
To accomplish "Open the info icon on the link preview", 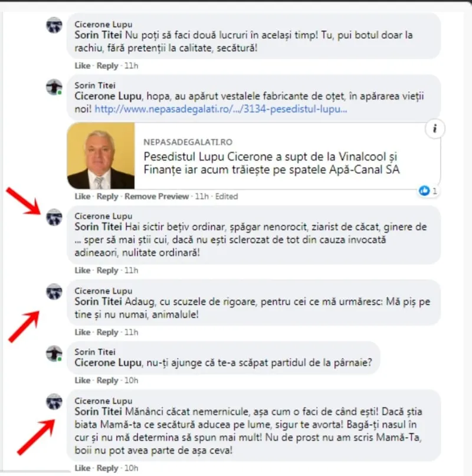I will [x=435, y=129].
